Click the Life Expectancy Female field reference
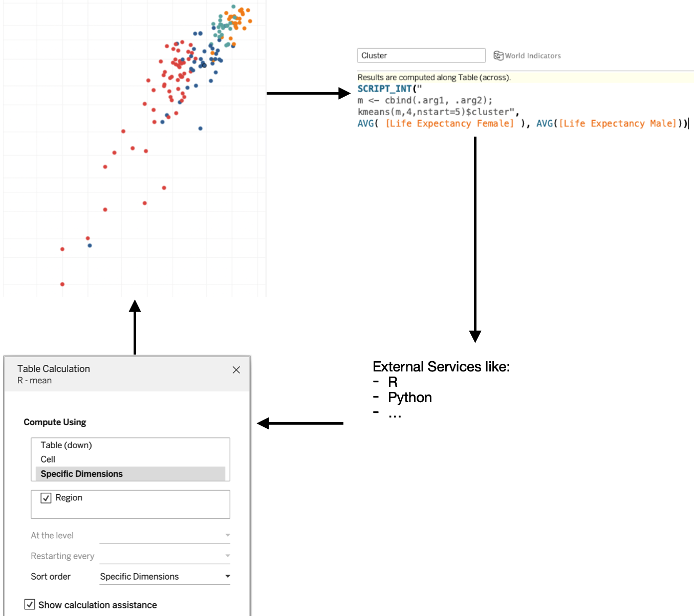The image size is (694, 616). pyautogui.click(x=449, y=123)
